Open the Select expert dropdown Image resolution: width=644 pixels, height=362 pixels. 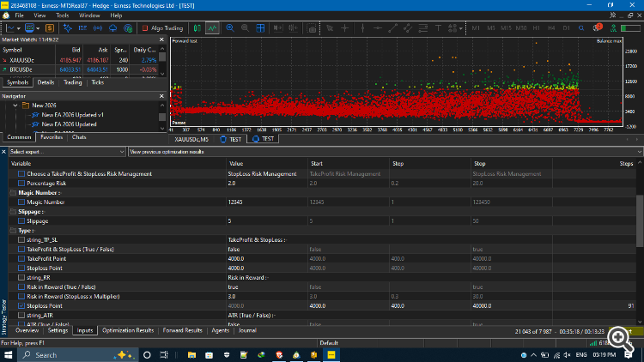click(x=67, y=152)
